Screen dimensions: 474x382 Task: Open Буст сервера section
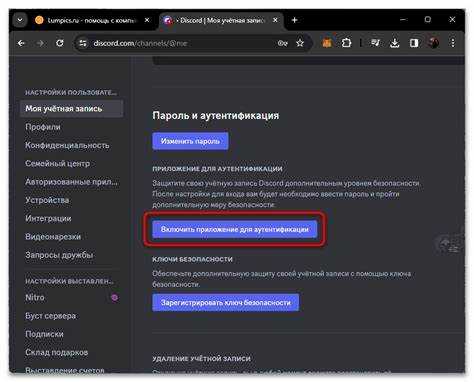(x=50, y=316)
